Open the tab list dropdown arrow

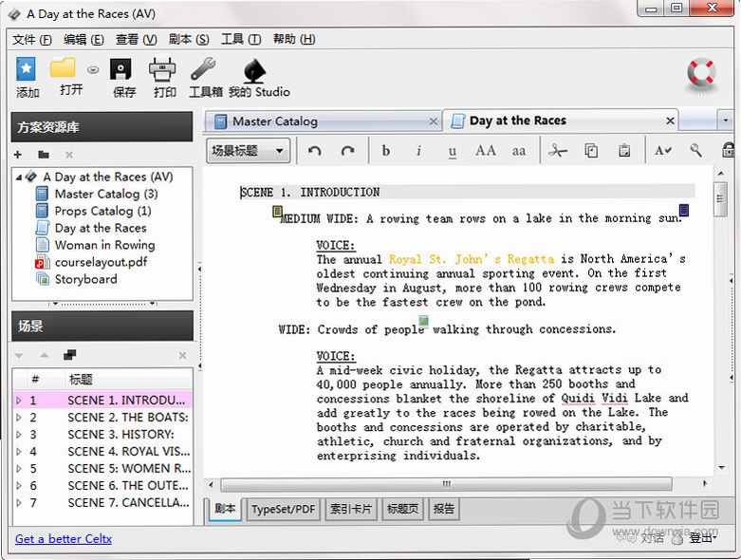[726, 120]
